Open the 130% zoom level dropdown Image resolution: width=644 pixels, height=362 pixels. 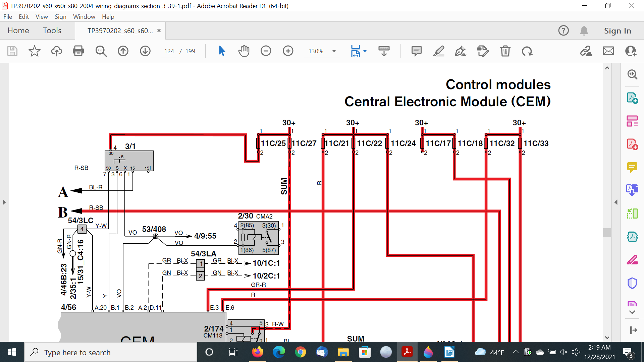334,51
